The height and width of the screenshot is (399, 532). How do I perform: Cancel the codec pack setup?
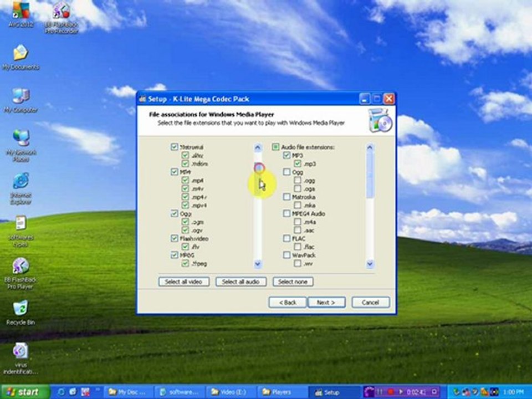point(371,303)
